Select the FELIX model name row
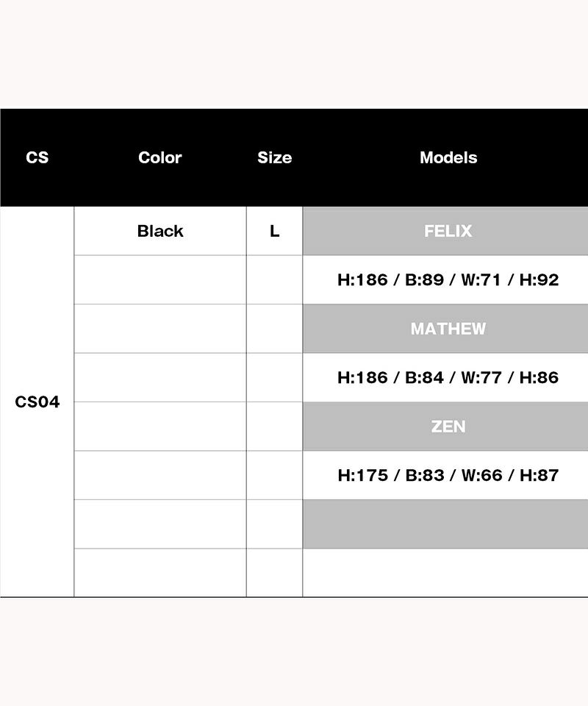 [x=448, y=231]
